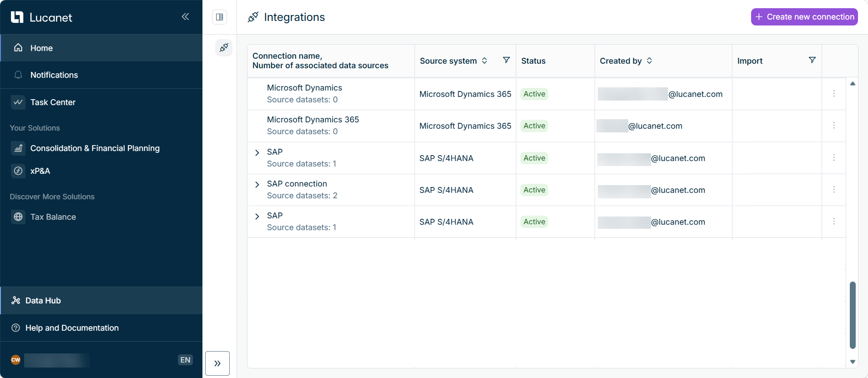Image resolution: width=868 pixels, height=378 pixels.
Task: Select the Microsoft Dynamics 365 connection name
Action: (313, 120)
